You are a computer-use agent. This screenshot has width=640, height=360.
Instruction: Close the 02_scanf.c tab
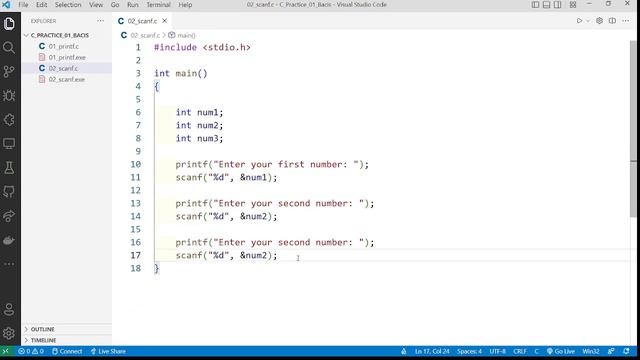pyautogui.click(x=164, y=21)
